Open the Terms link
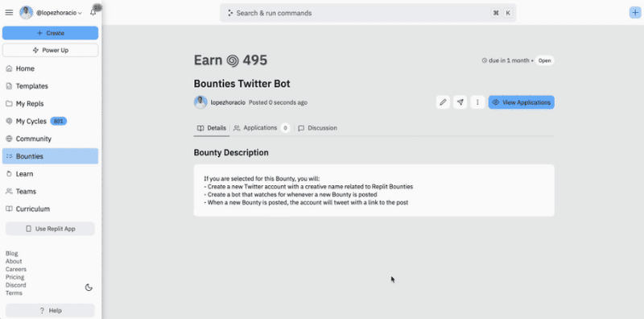The width and height of the screenshot is (644, 319). pyautogui.click(x=14, y=293)
